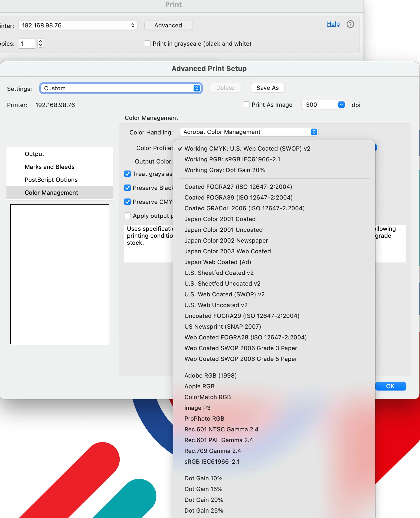Select Japan Color 2002 Newspaper
The height and width of the screenshot is (518, 420).
[274, 240]
